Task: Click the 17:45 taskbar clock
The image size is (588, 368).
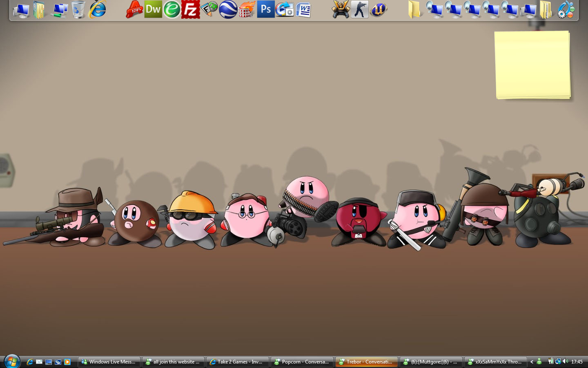Action: (577, 362)
